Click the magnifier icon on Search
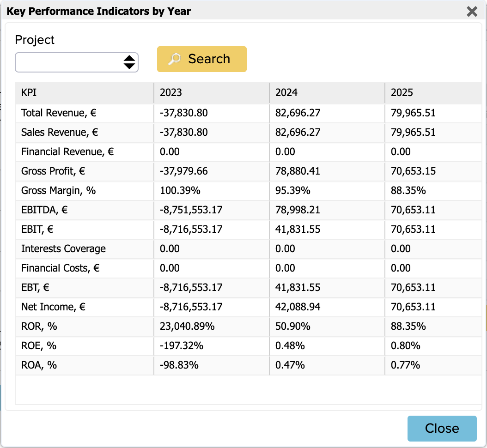This screenshot has height=448, width=487. pos(175,59)
